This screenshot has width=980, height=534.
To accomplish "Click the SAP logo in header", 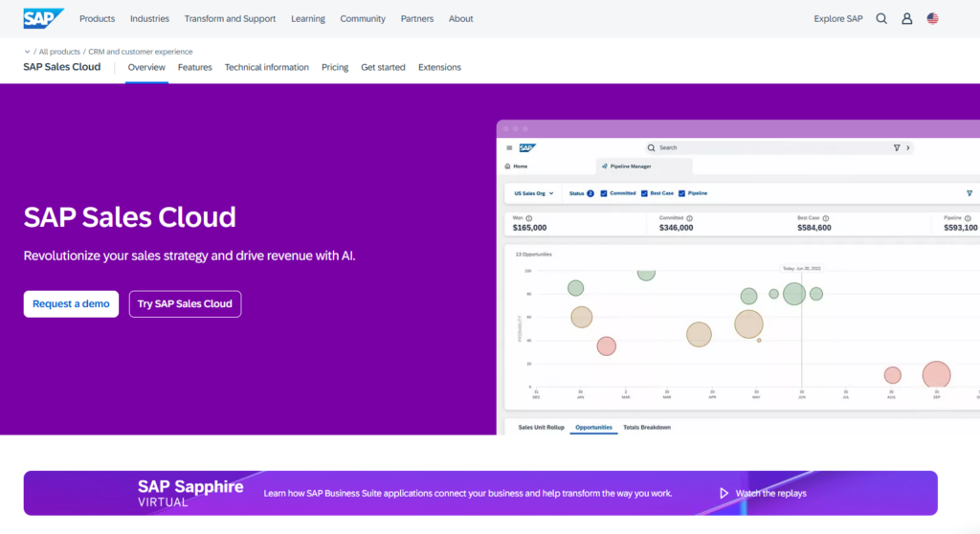I will point(43,19).
